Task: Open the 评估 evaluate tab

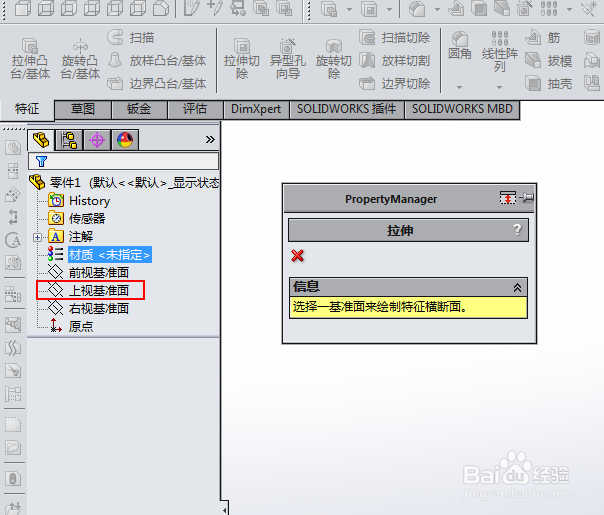Action: [x=195, y=109]
